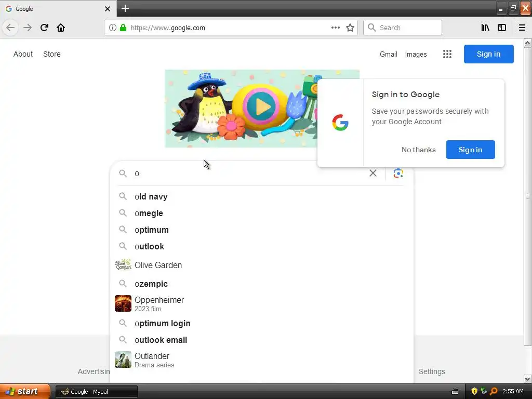Click the scrollbar up arrow

point(528,43)
